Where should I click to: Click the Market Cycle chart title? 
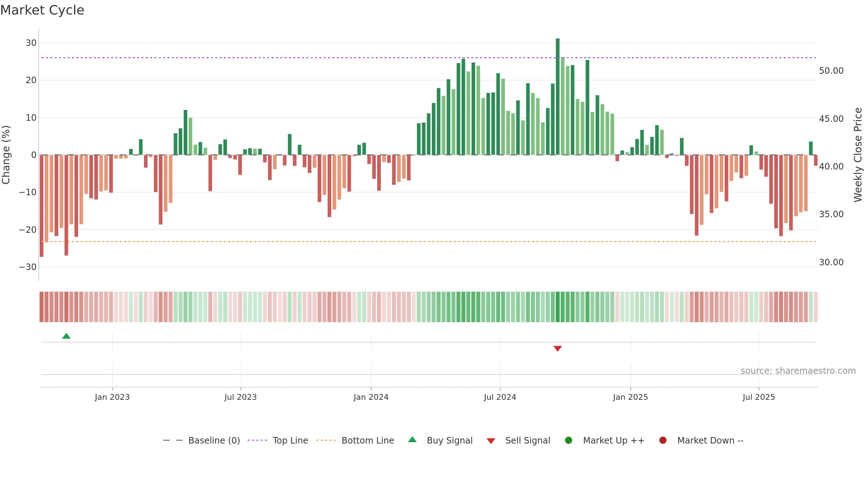[42, 10]
